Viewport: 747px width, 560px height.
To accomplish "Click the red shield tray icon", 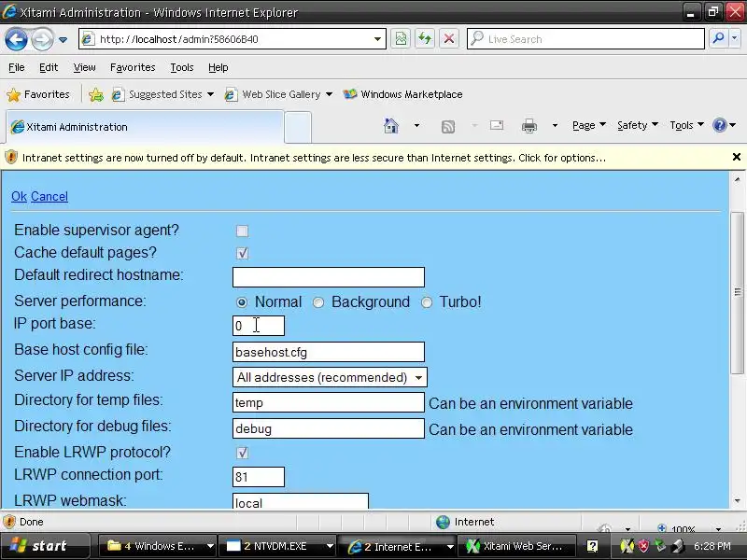I will [643, 546].
